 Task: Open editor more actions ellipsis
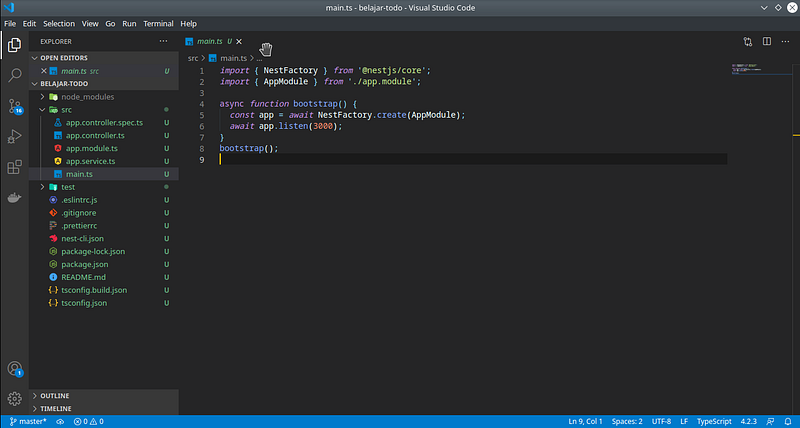pyautogui.click(x=785, y=41)
